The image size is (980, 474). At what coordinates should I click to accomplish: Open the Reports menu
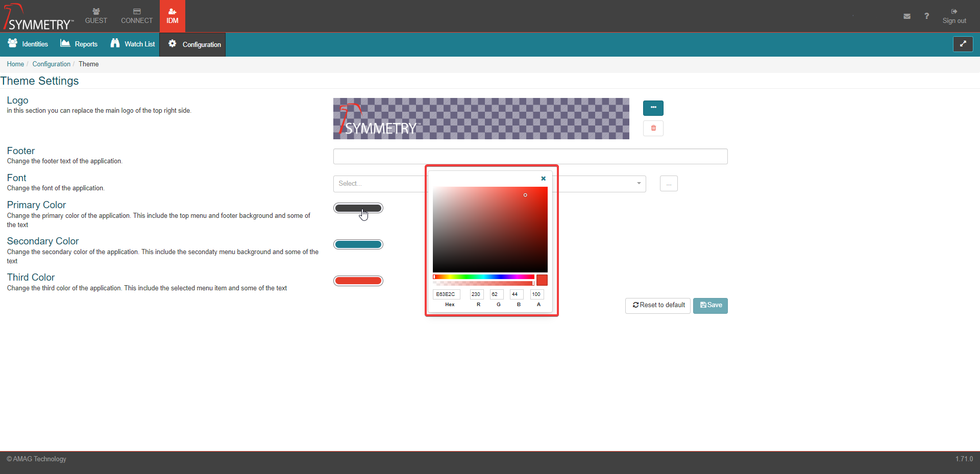79,44
